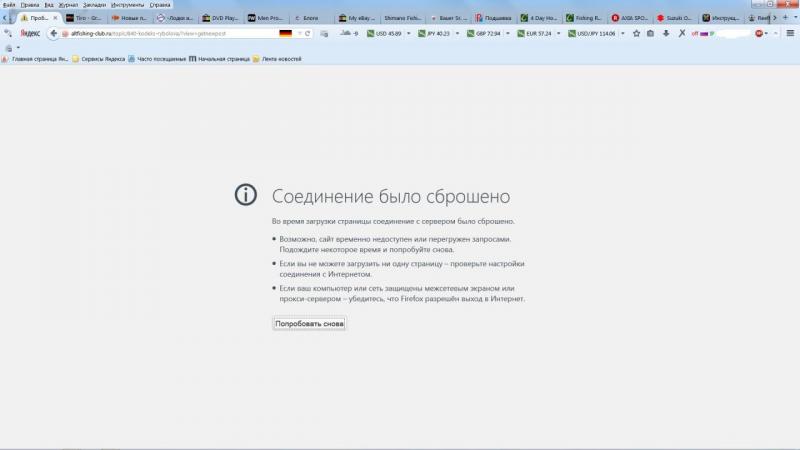The width and height of the screenshot is (800, 450).
Task: Switch to the Tiro - Gr... tab
Action: (84, 18)
